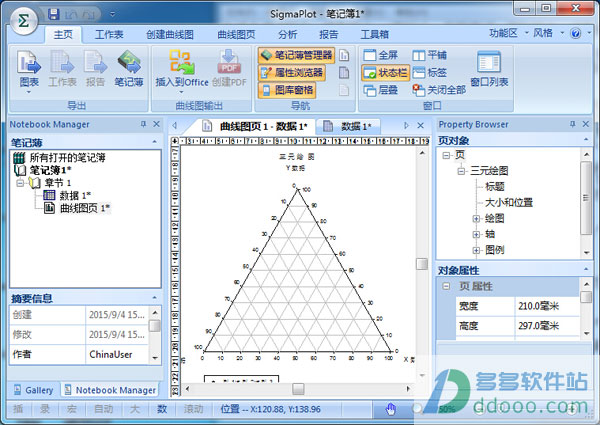Click 标签 tabbed windows button
600x425 pixels.
coord(430,73)
